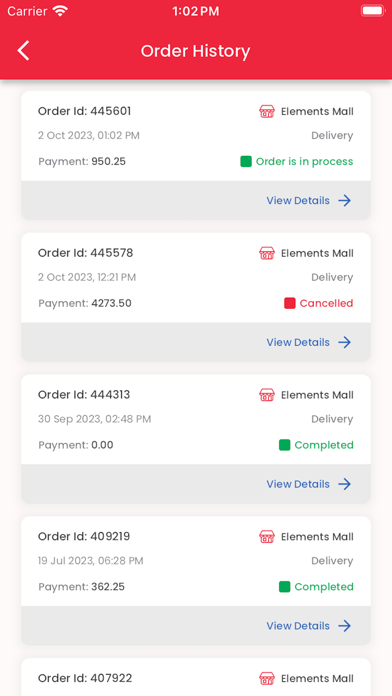Image resolution: width=392 pixels, height=696 pixels.
Task: Click arrow icon for order 409219 details
Action: click(345, 626)
